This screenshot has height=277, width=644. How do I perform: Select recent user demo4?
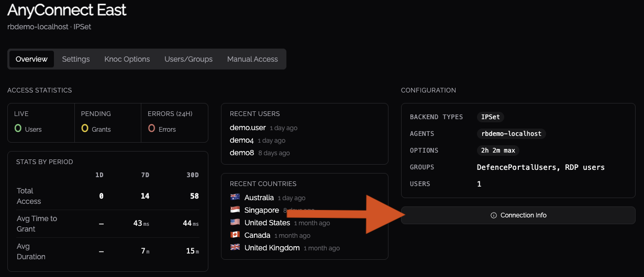point(242,140)
